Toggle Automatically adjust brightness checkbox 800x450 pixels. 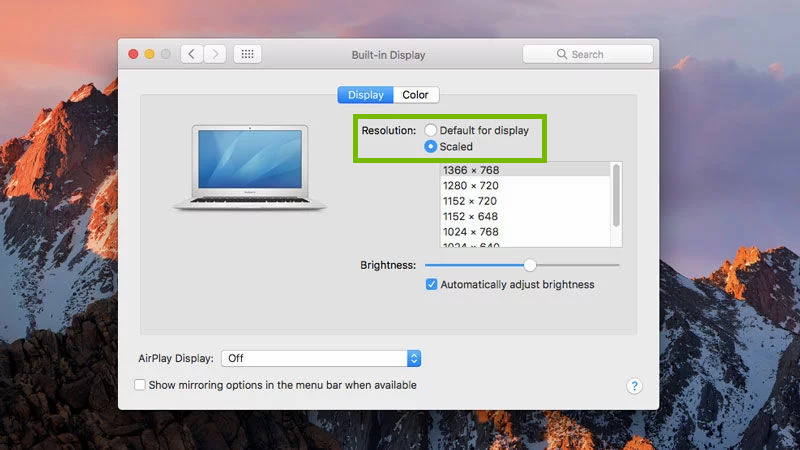[431, 284]
